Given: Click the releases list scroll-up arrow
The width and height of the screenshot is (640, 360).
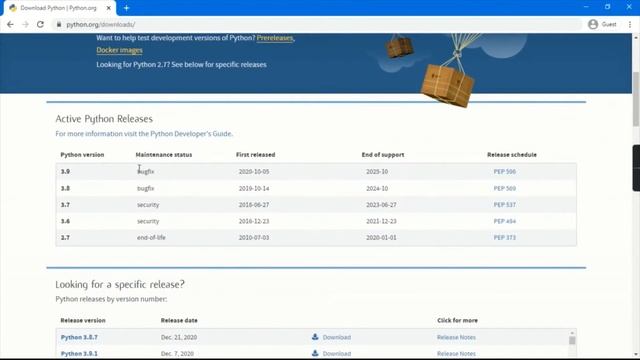Looking at the screenshot, I should coord(572,333).
